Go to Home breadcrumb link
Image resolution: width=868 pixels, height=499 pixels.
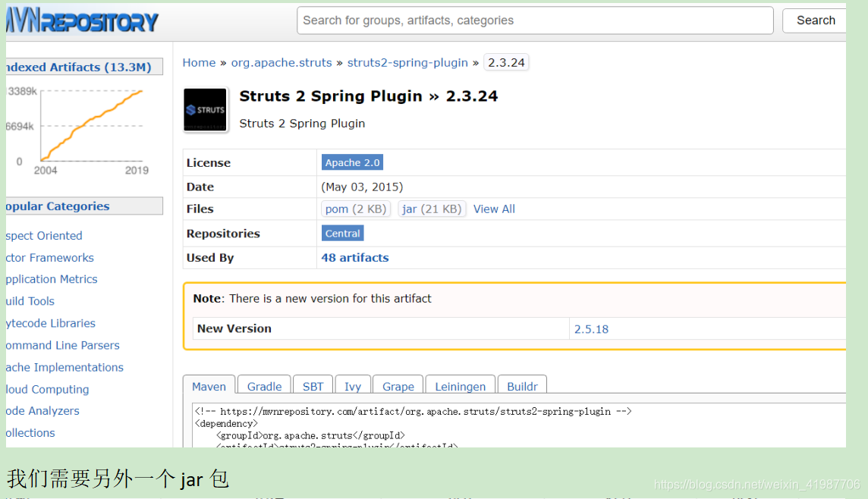point(199,62)
